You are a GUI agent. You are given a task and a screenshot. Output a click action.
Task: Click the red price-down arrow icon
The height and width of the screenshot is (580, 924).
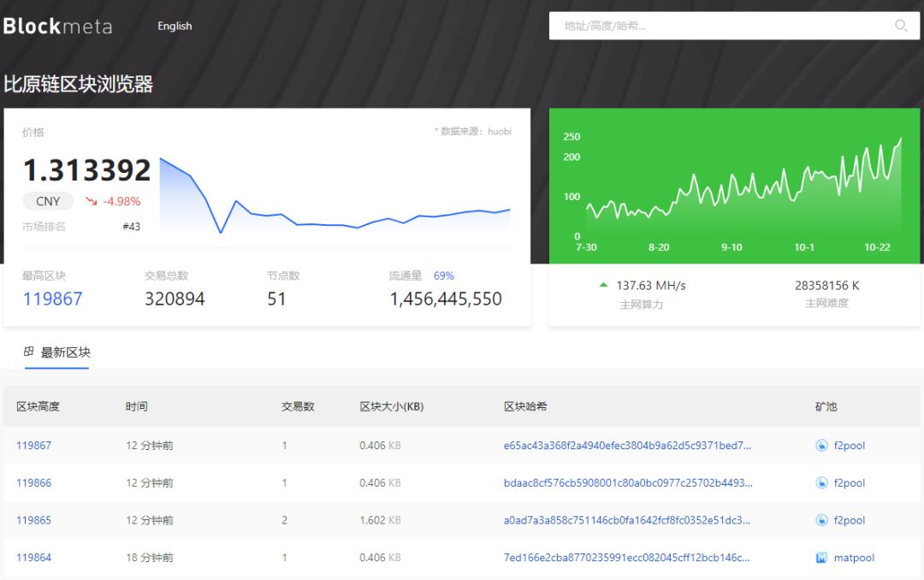coord(92,202)
